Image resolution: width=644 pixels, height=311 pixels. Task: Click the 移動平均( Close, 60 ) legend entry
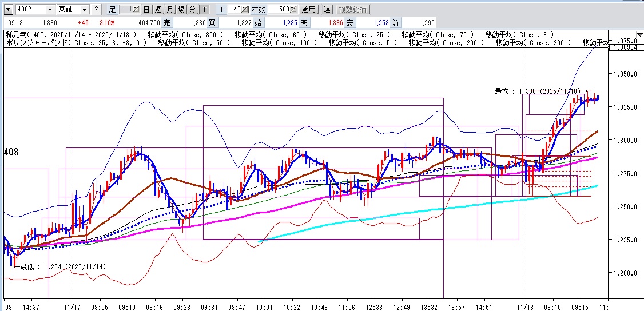point(271,34)
